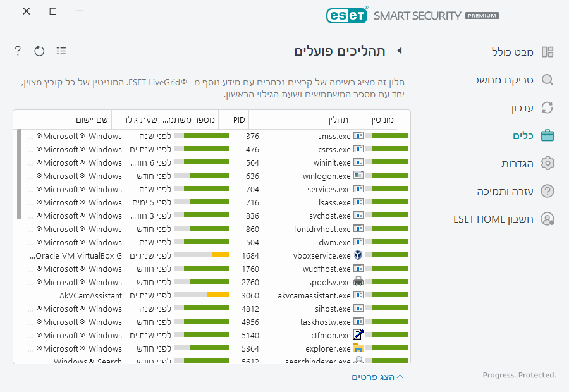Click the help question mark icon

(18, 51)
